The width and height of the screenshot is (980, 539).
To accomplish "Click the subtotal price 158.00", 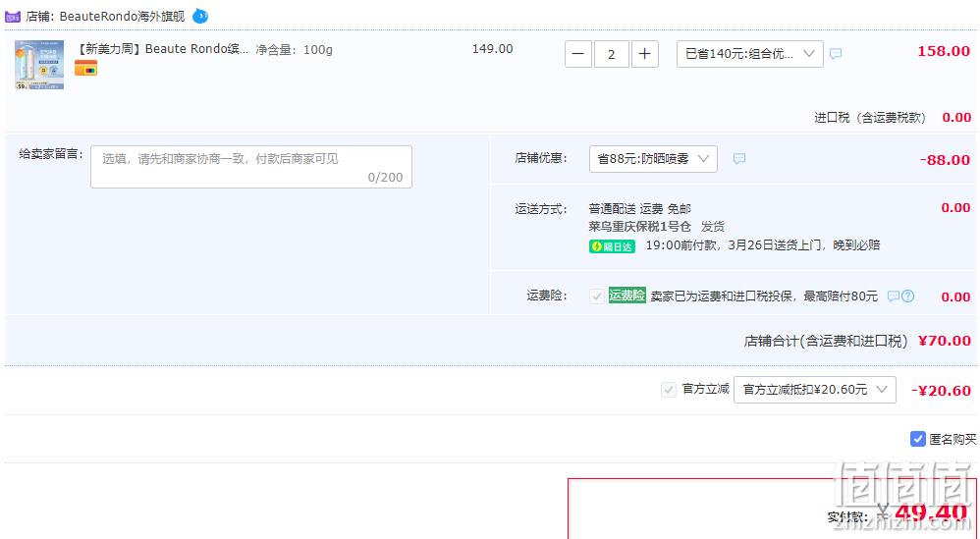I will 943,51.
